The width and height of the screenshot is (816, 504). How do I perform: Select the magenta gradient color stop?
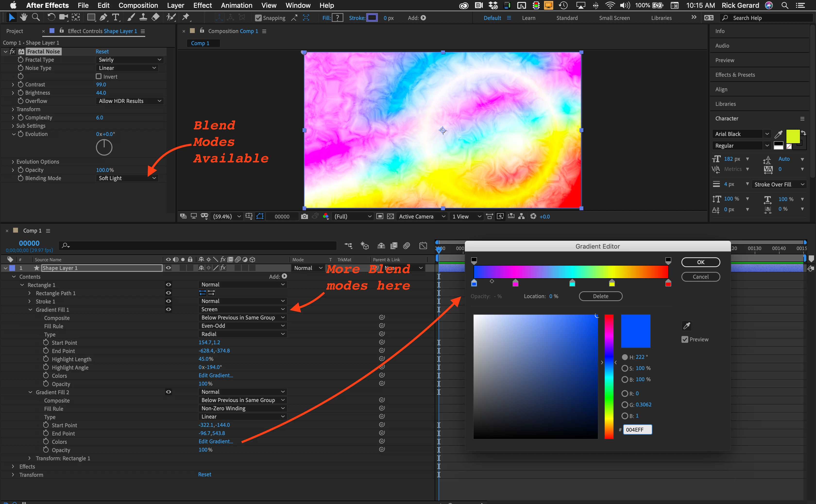(515, 284)
